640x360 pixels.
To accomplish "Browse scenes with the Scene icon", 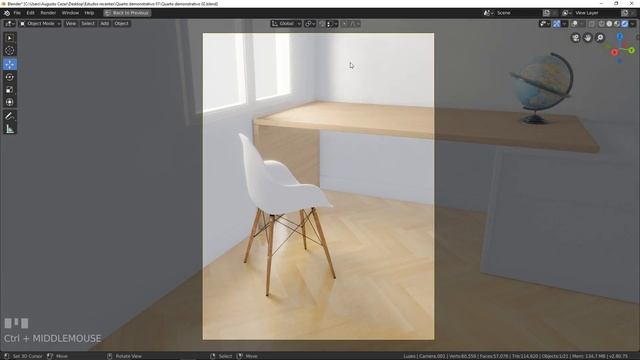I will tap(488, 13).
